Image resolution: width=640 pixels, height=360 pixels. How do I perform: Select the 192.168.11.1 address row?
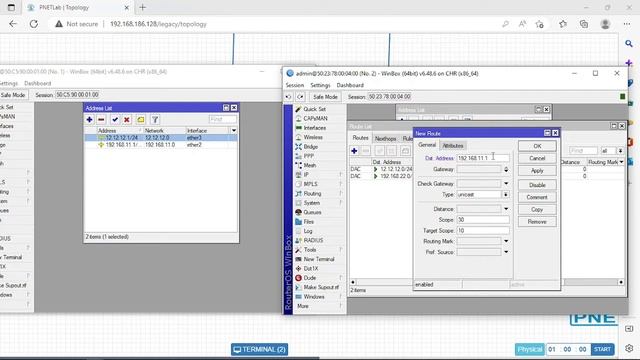(x=160, y=145)
